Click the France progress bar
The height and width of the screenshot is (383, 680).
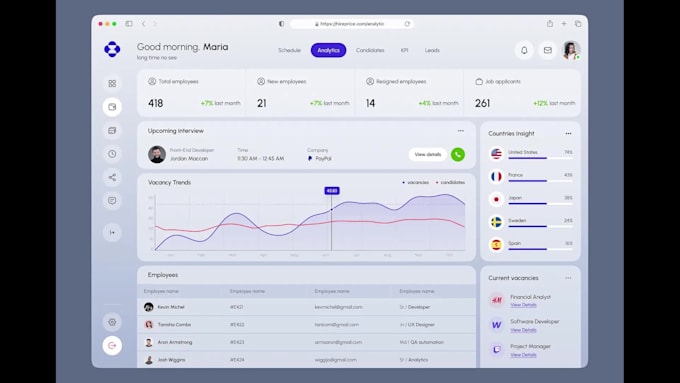point(540,181)
